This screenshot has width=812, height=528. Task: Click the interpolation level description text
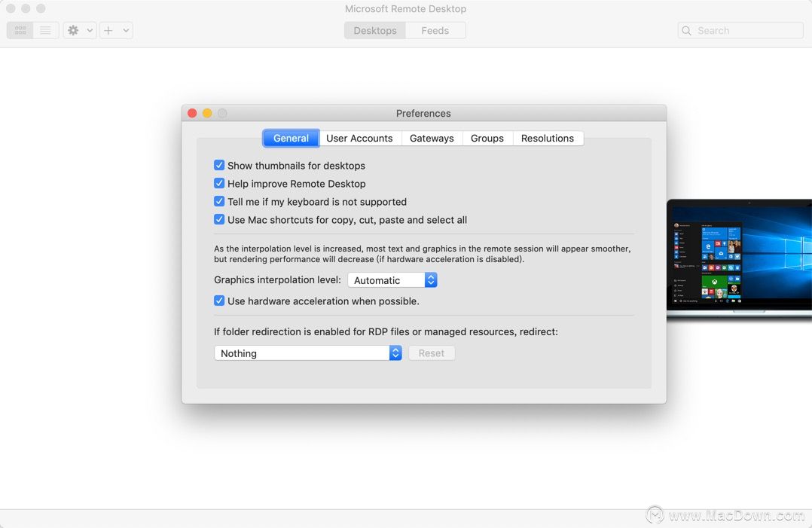(422, 254)
